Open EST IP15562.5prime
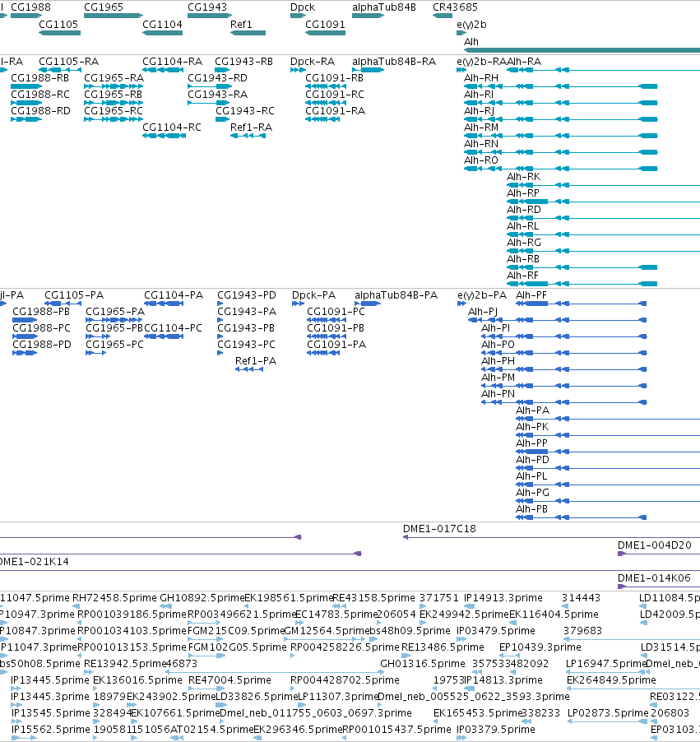 pos(51,730)
